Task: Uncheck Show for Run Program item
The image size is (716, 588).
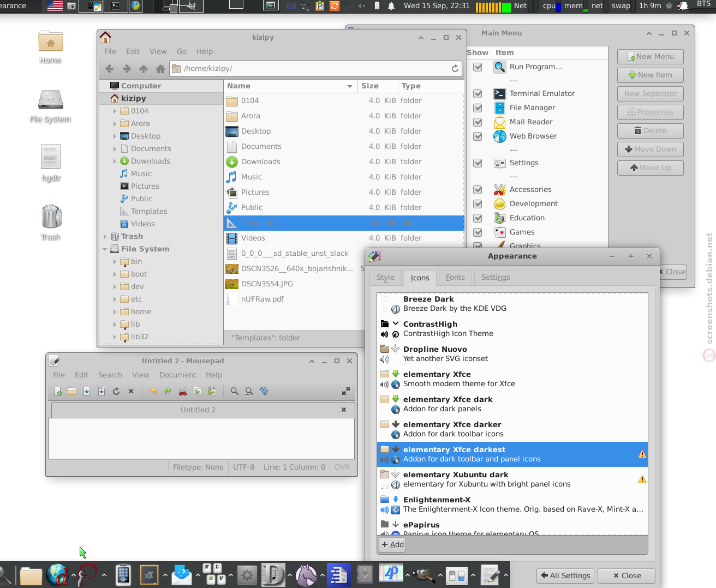Action: 478,67
